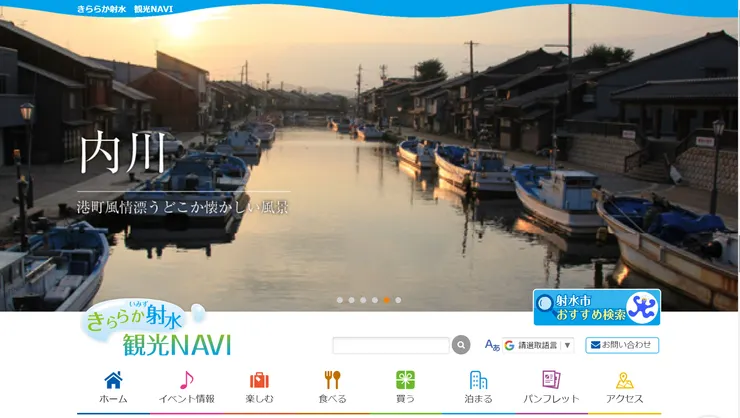Open the パンフレット brochure icon
Image resolution: width=740 pixels, height=418 pixels.
[x=551, y=380]
